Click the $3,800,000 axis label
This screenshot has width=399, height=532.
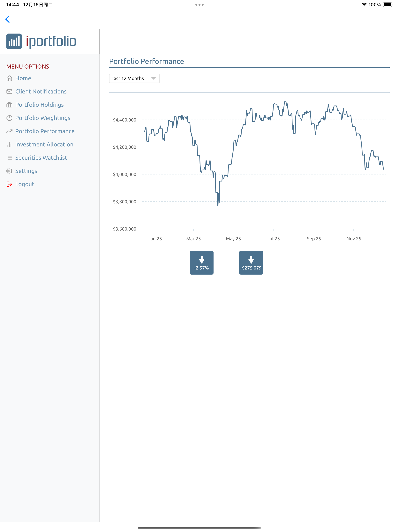[x=124, y=202]
